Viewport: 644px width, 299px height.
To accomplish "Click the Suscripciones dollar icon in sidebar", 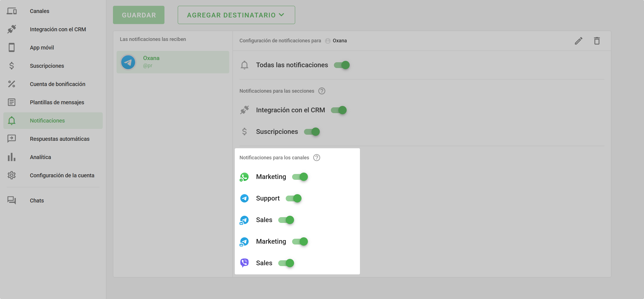I will (x=12, y=66).
